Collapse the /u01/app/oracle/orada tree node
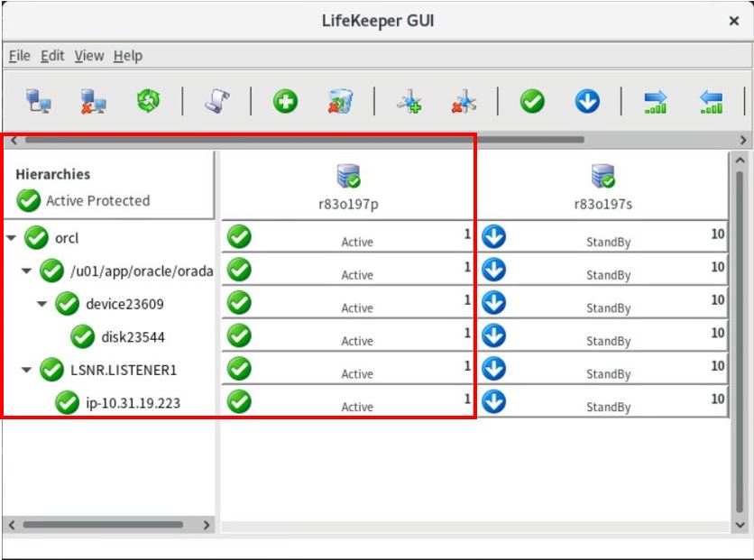 point(26,271)
